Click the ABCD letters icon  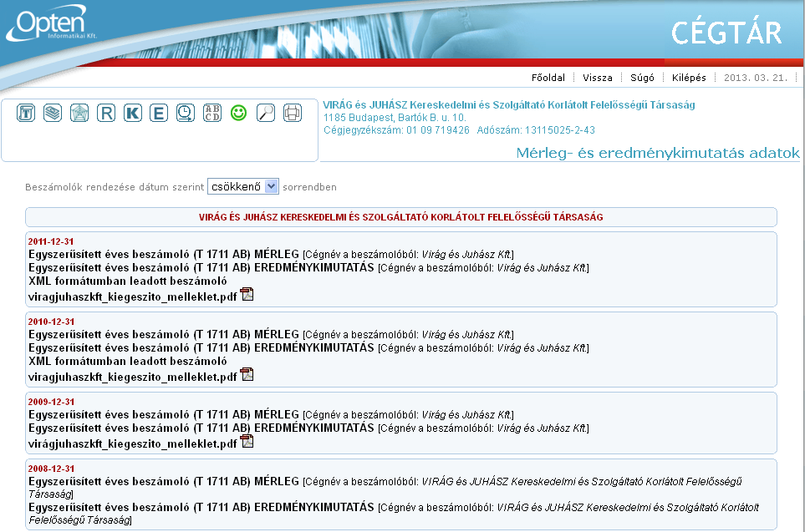[212, 113]
